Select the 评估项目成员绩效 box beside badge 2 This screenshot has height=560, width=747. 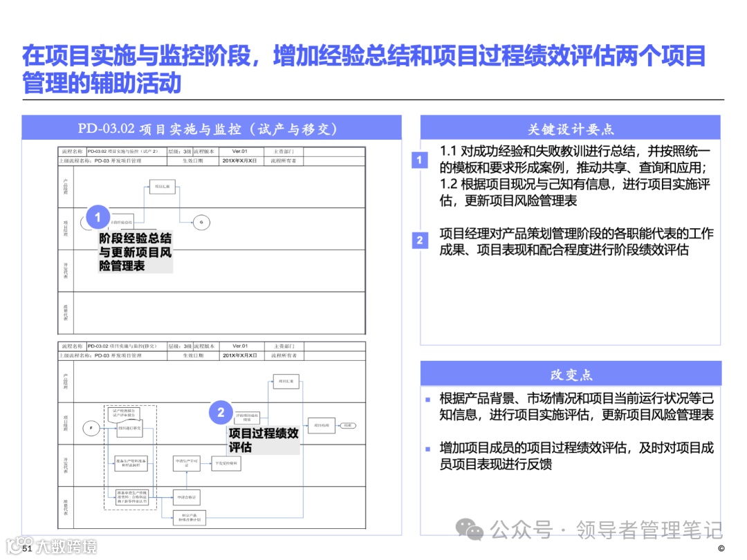[x=247, y=418]
